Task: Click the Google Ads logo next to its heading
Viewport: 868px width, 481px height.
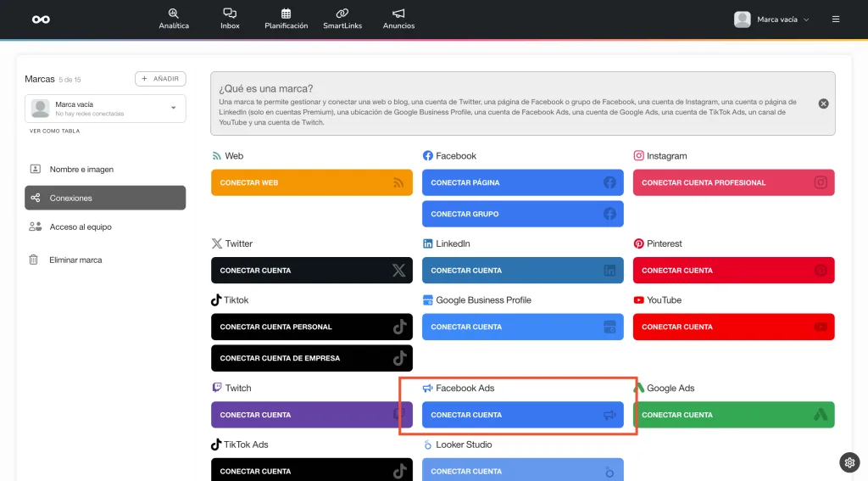Action: click(639, 388)
